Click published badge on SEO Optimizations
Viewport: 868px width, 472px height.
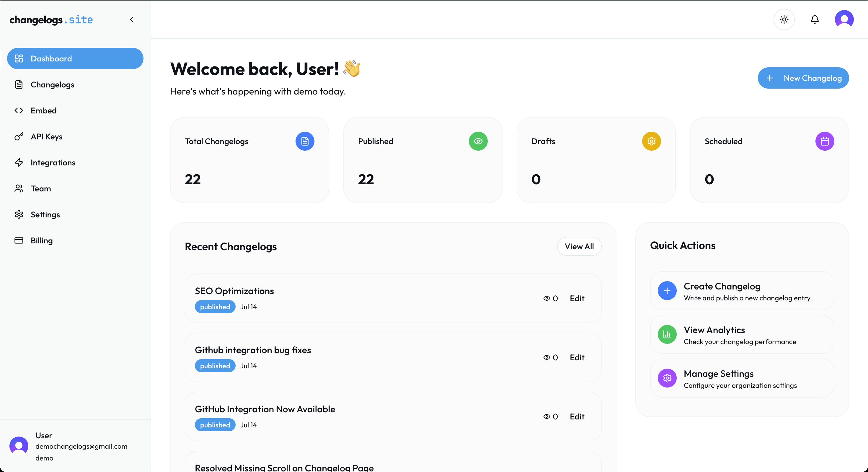[x=215, y=307]
